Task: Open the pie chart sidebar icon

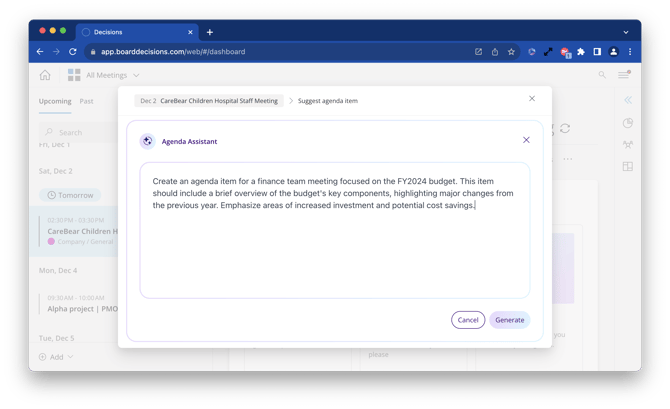Action: click(628, 123)
